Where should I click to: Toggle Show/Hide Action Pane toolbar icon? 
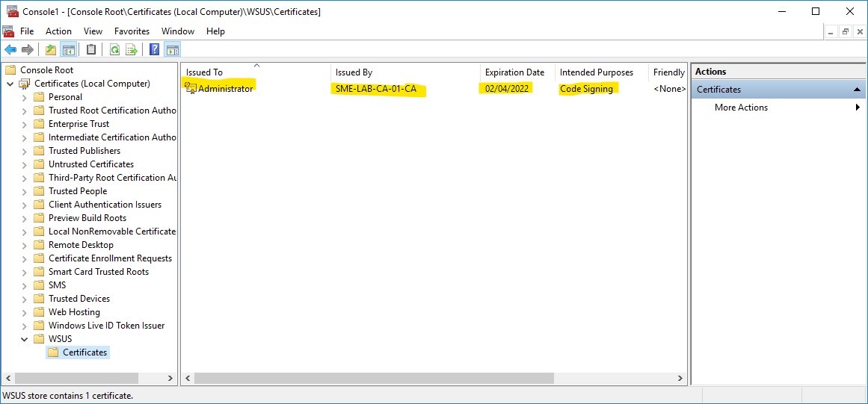click(x=172, y=50)
